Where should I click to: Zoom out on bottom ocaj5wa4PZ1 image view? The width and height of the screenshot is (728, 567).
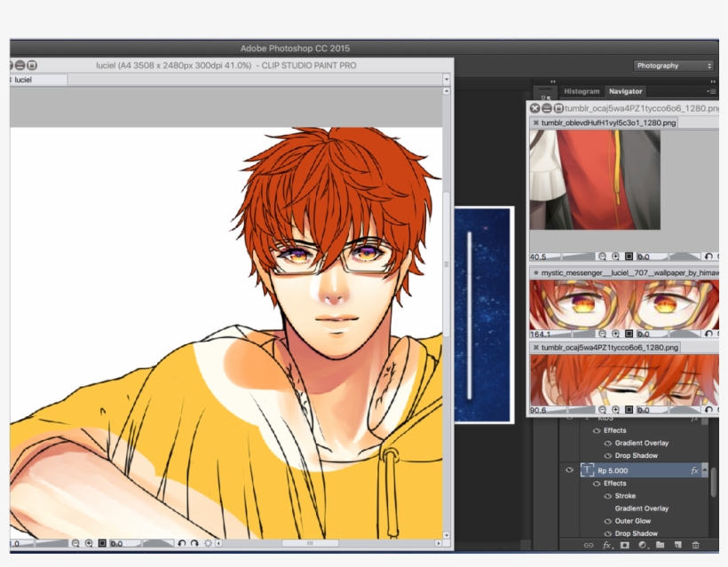[x=602, y=410]
